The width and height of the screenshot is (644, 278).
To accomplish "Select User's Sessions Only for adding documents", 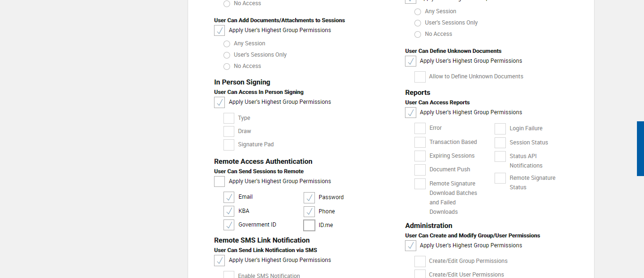I will [x=227, y=55].
